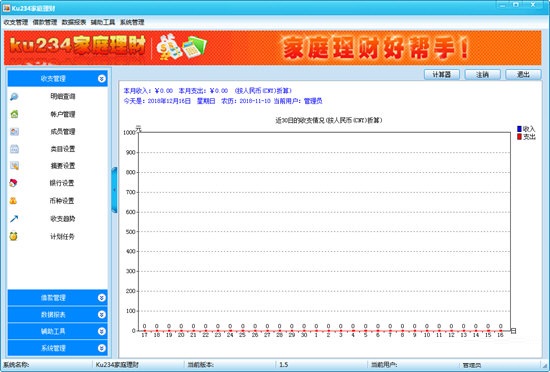The height and width of the screenshot is (372, 550).
Task: Expand the 借款管理 sidebar section chevron
Action: click(102, 298)
